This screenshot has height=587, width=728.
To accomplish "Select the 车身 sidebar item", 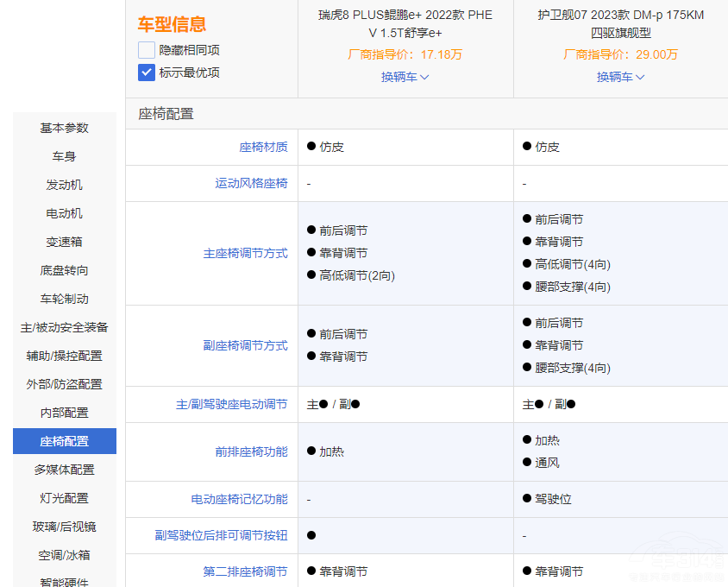I will click(x=63, y=156).
